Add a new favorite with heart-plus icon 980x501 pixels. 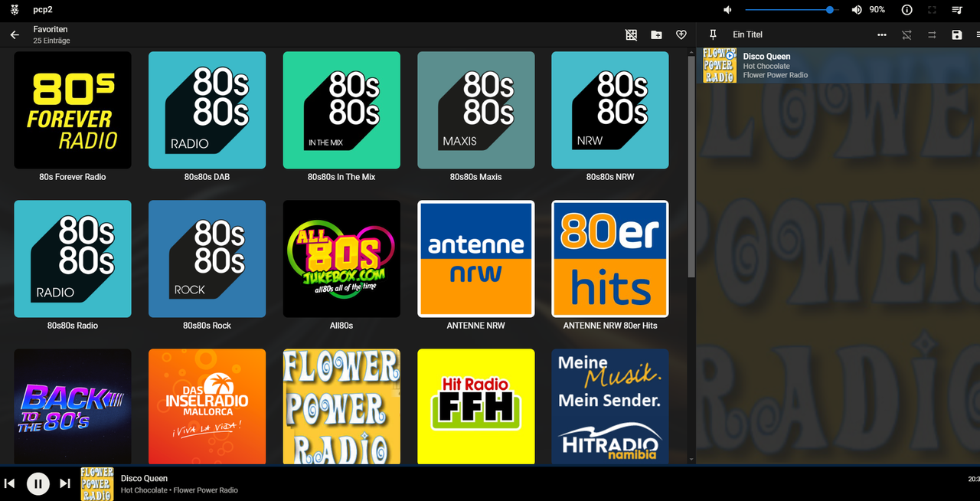pos(681,34)
